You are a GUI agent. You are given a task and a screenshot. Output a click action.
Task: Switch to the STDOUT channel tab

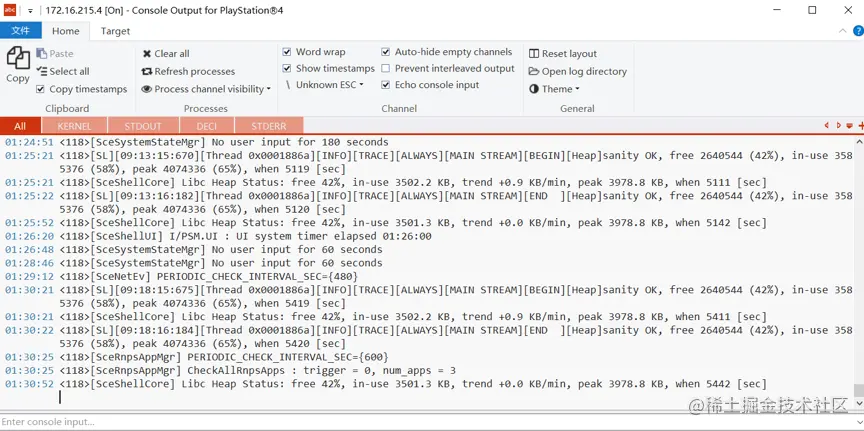point(143,126)
